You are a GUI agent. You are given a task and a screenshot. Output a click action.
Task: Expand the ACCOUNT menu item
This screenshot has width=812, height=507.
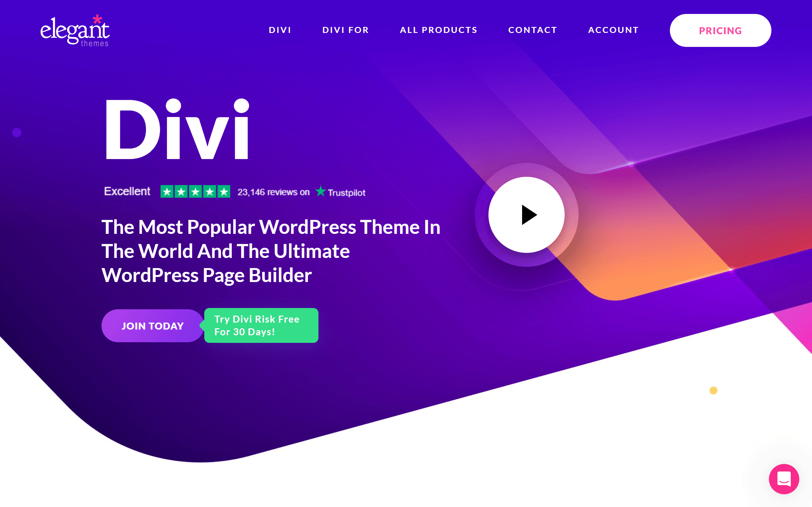tap(614, 29)
